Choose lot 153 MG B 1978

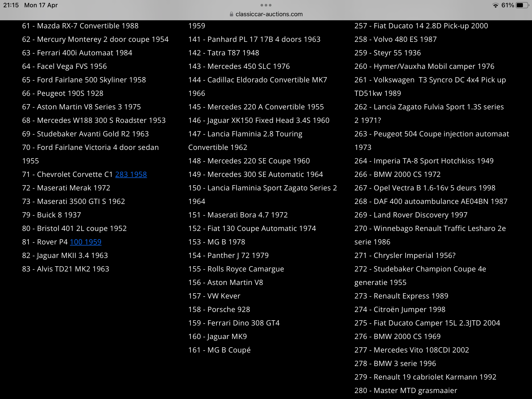pos(217,242)
